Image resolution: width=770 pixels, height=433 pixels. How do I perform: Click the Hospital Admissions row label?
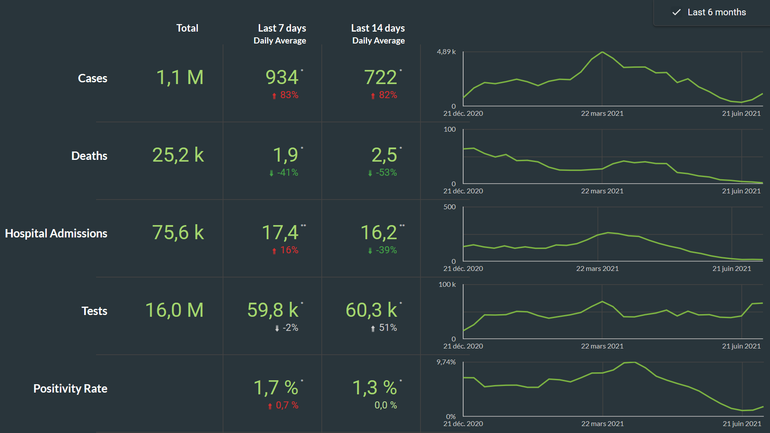(56, 233)
